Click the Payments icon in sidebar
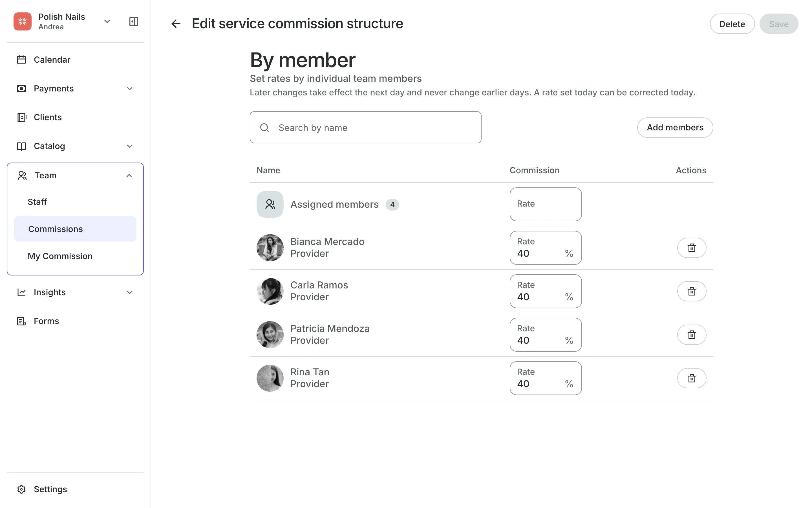 21,88
